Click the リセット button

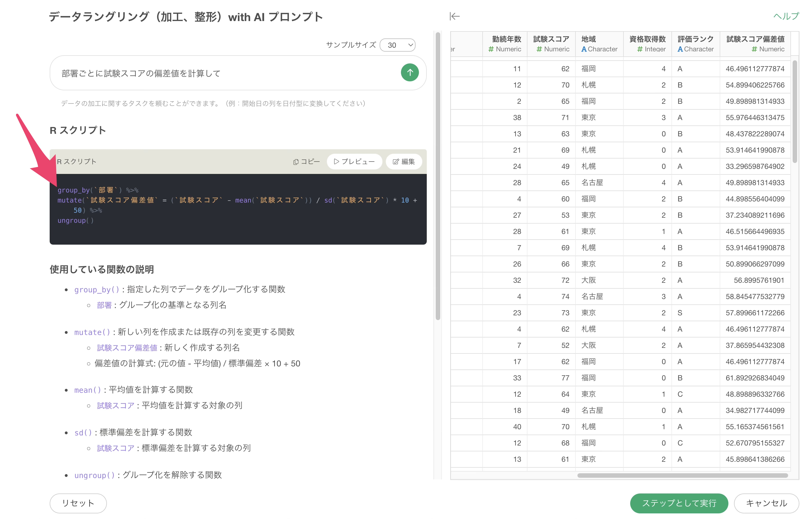[78, 503]
